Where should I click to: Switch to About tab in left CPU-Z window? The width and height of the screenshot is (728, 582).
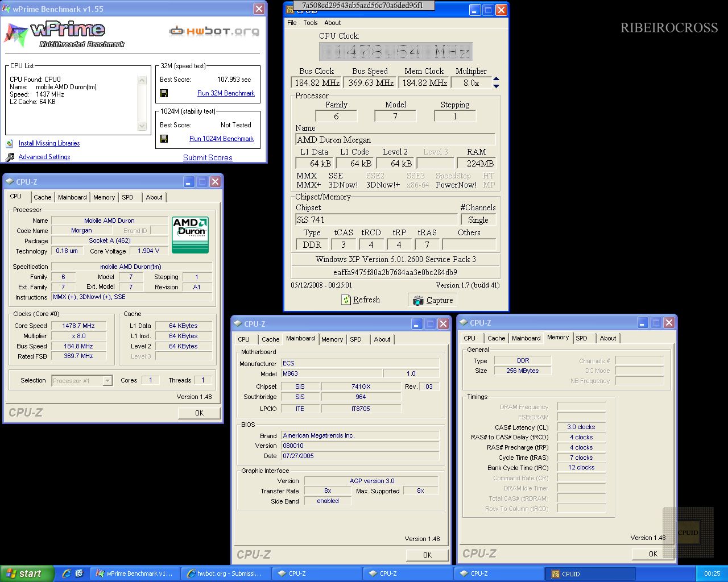[x=154, y=197]
